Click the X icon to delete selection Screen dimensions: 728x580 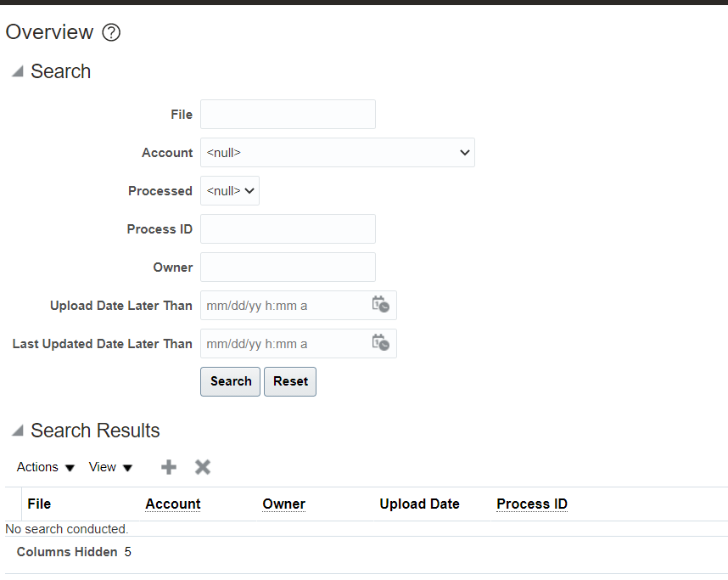[x=202, y=466]
